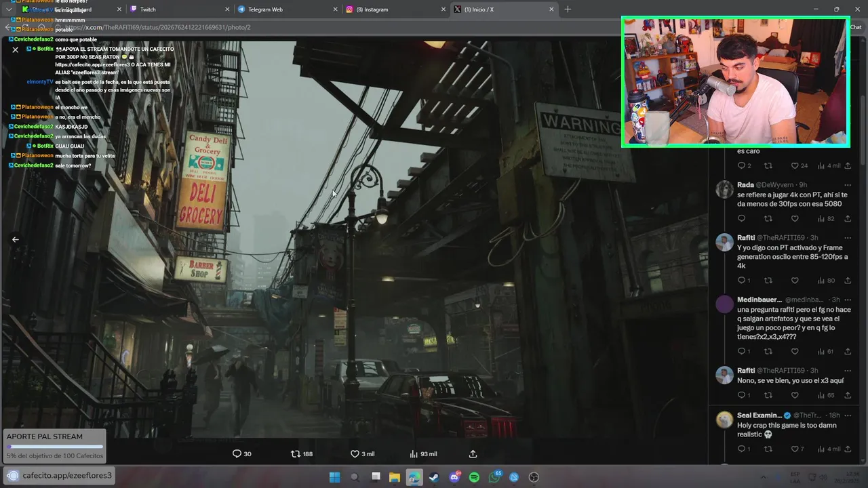
Task: Open WhatsApp from the taskbar
Action: (494, 477)
